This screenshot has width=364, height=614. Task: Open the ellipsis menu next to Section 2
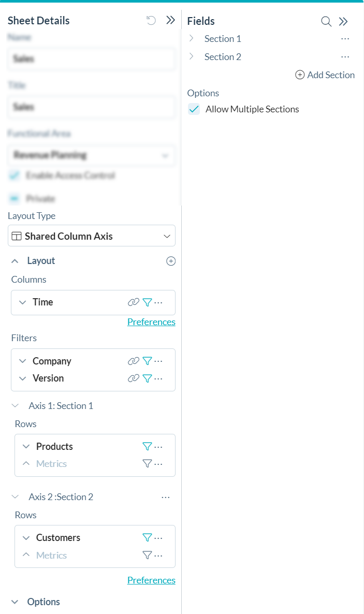345,56
